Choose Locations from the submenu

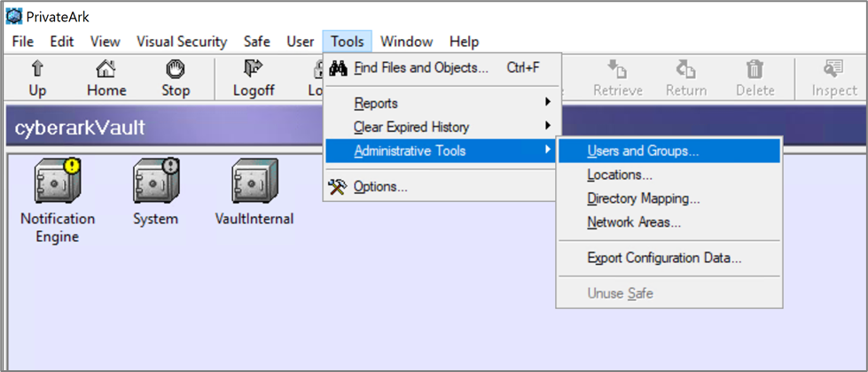pos(620,174)
